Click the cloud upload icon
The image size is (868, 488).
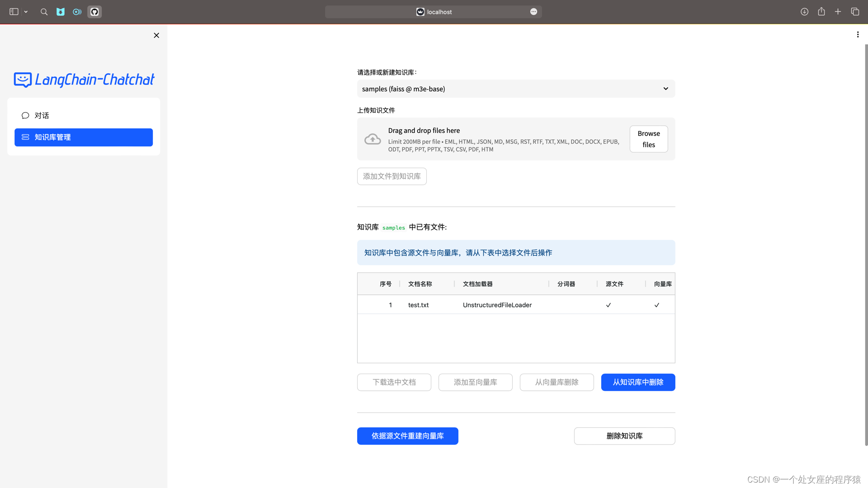pos(373,139)
